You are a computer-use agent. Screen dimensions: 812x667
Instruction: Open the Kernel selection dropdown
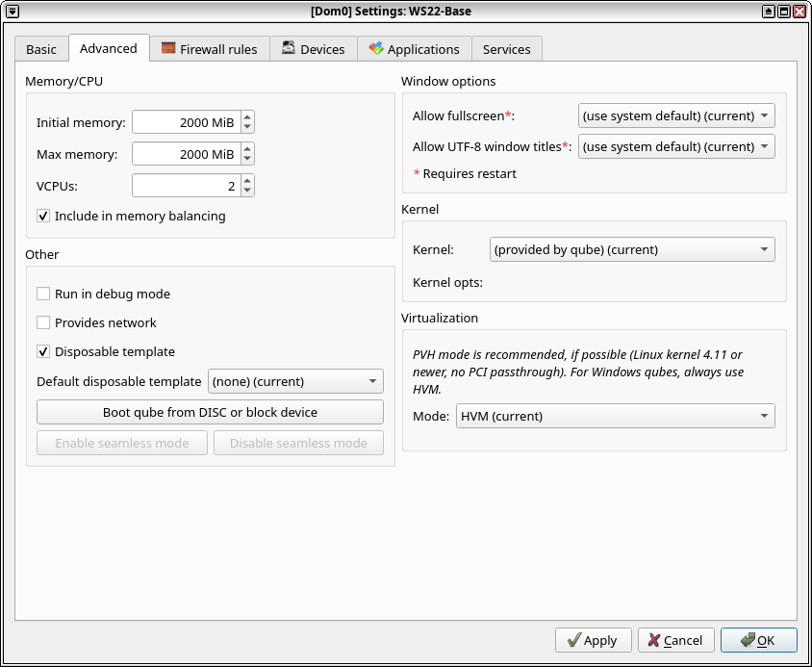[632, 249]
